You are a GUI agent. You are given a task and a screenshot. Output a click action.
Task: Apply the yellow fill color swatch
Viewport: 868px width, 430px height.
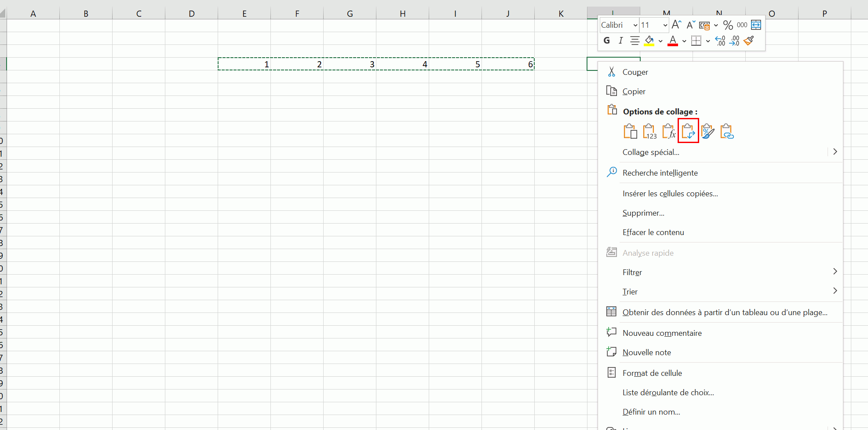coord(649,41)
